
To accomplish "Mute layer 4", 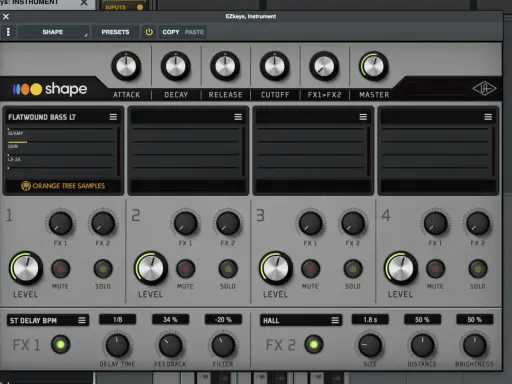I will point(435,269).
